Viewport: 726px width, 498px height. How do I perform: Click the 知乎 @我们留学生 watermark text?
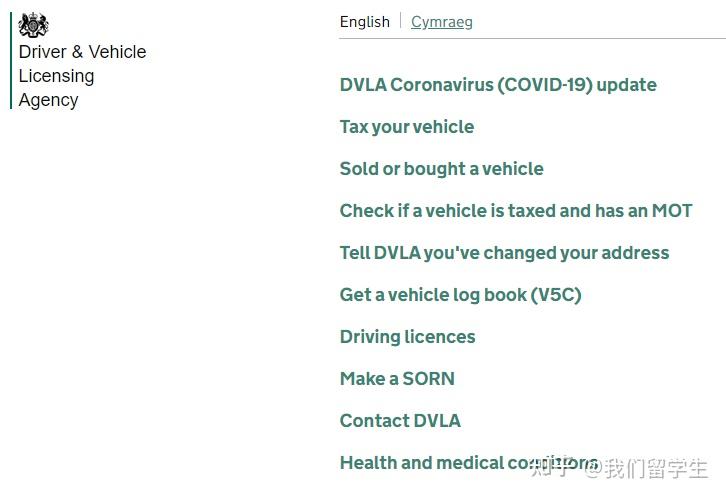620,467
